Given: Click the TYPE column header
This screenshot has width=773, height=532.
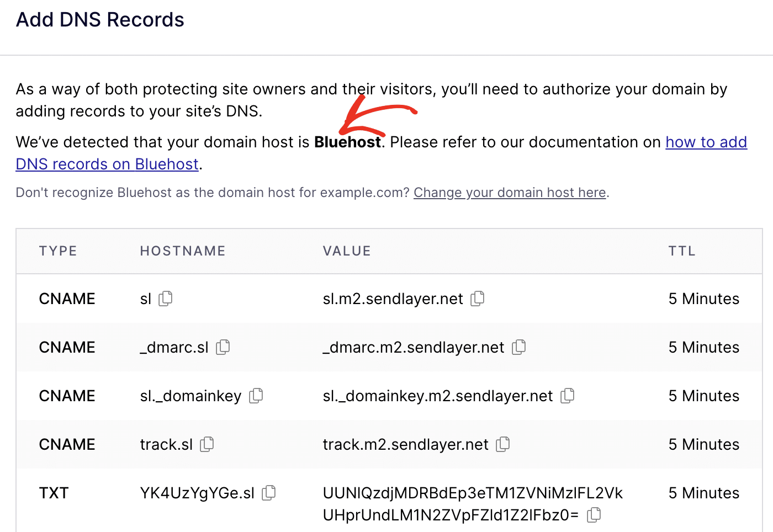Looking at the screenshot, I should 58,251.
